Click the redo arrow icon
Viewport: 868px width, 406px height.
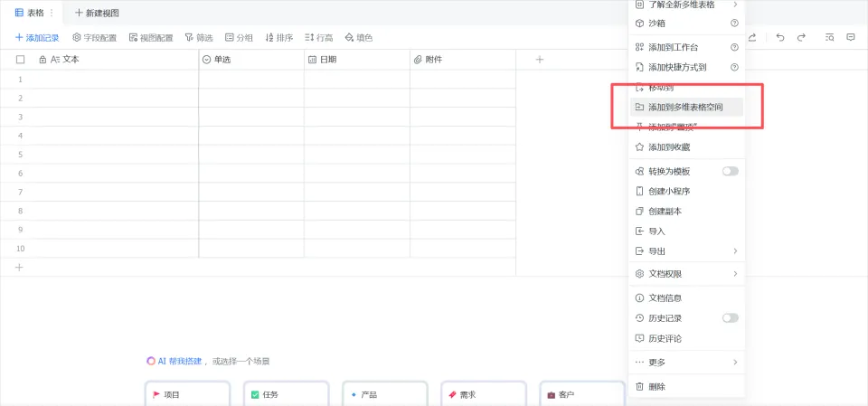point(801,38)
